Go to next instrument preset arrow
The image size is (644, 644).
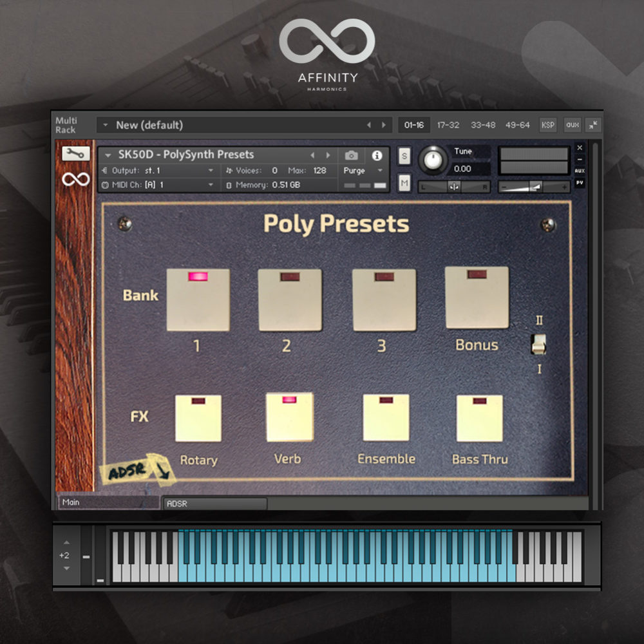(328, 155)
